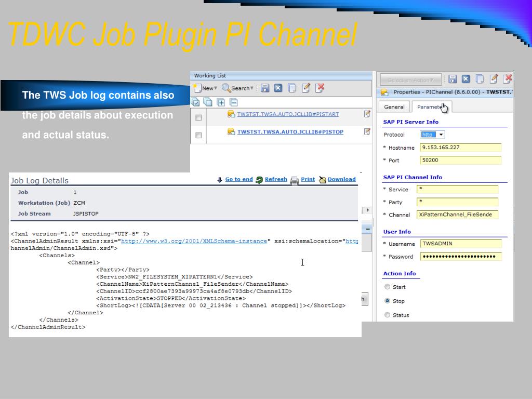This screenshot has height=399, width=532.
Task: Click the copy icon in Working List toolbar
Action: click(292, 88)
